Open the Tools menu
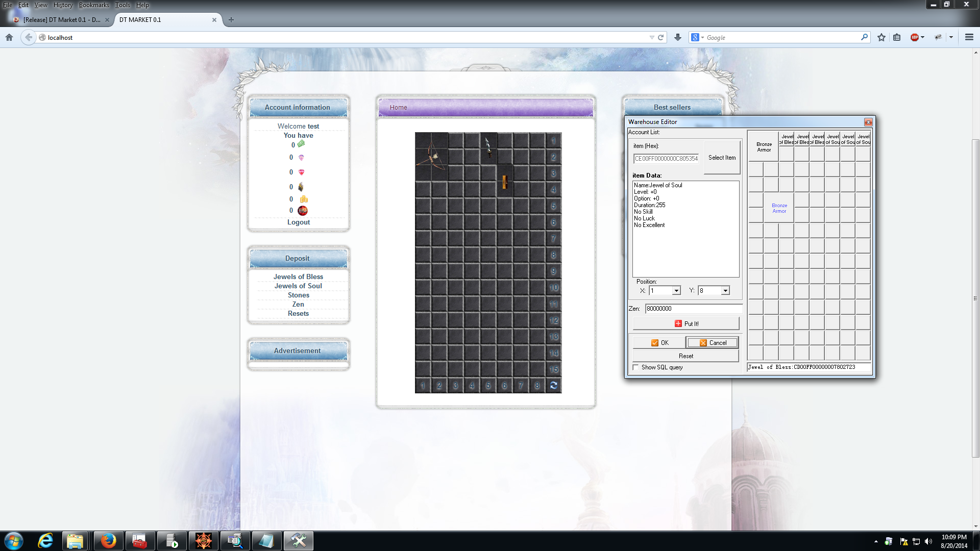Viewport: 980px width, 551px height. (122, 5)
